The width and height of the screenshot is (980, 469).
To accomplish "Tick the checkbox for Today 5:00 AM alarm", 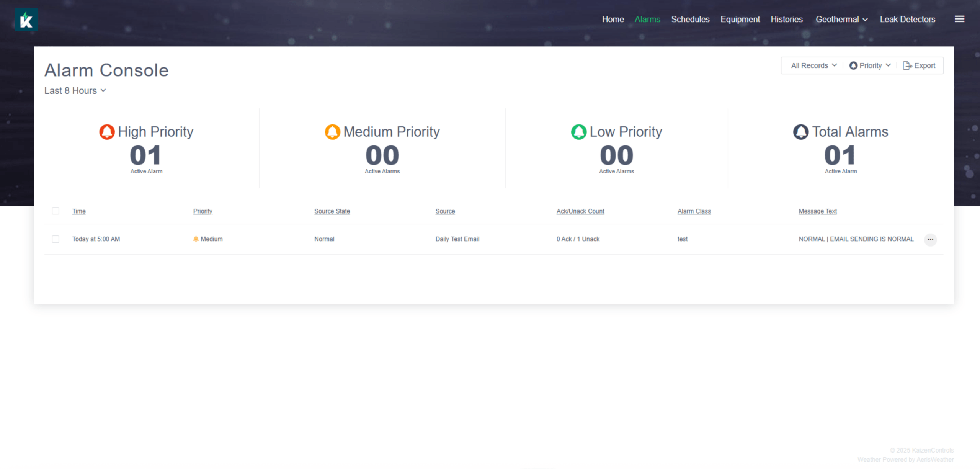I will pos(56,239).
